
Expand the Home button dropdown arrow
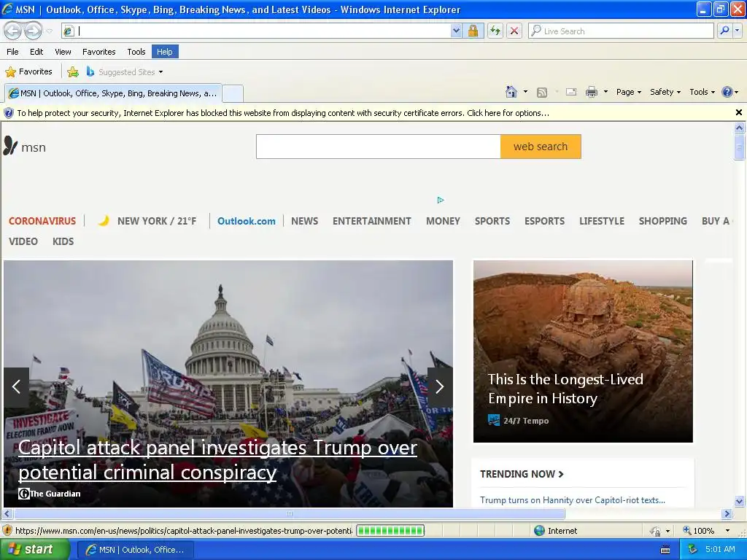pyautogui.click(x=525, y=92)
